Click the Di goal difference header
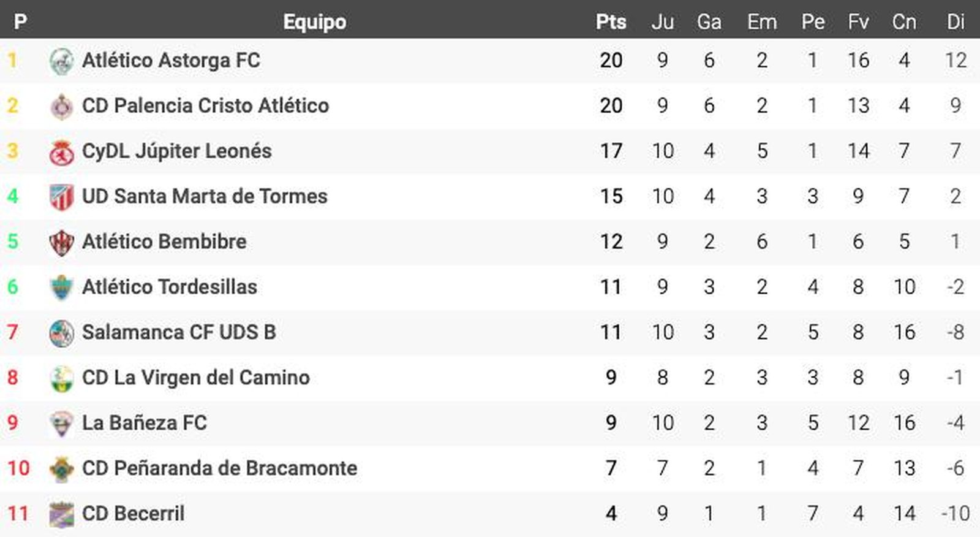 (956, 22)
